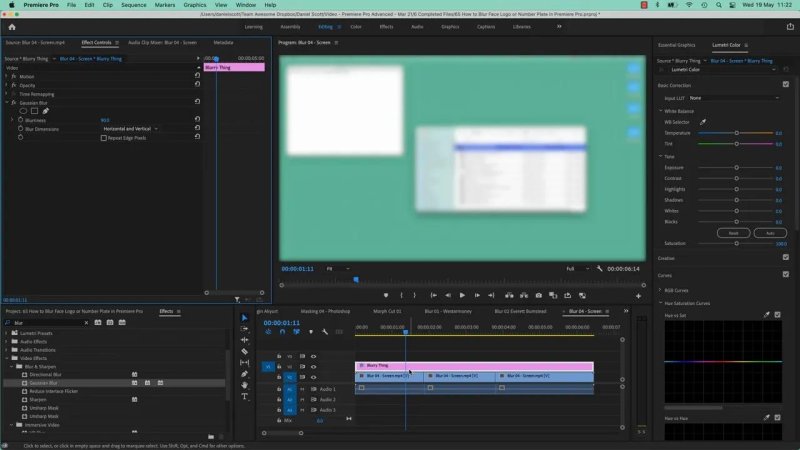Open the Program monitor button editor plus icon
Screen dimensions: 800x450
point(638,296)
